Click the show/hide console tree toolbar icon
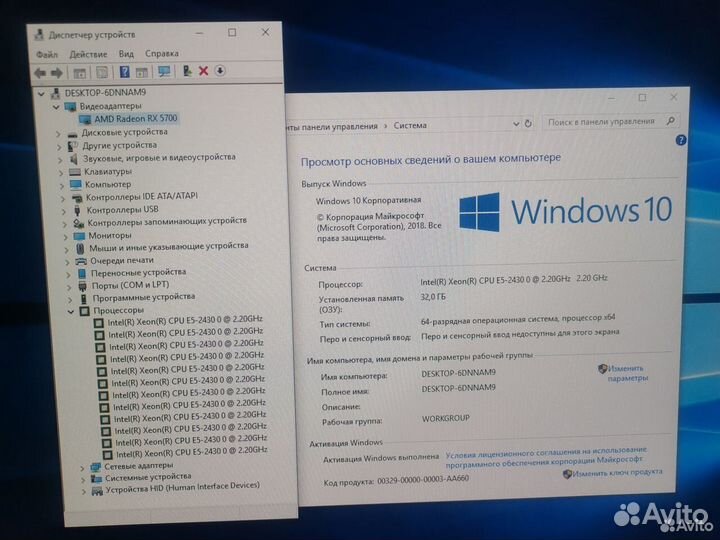720x540 pixels. [x=80, y=73]
